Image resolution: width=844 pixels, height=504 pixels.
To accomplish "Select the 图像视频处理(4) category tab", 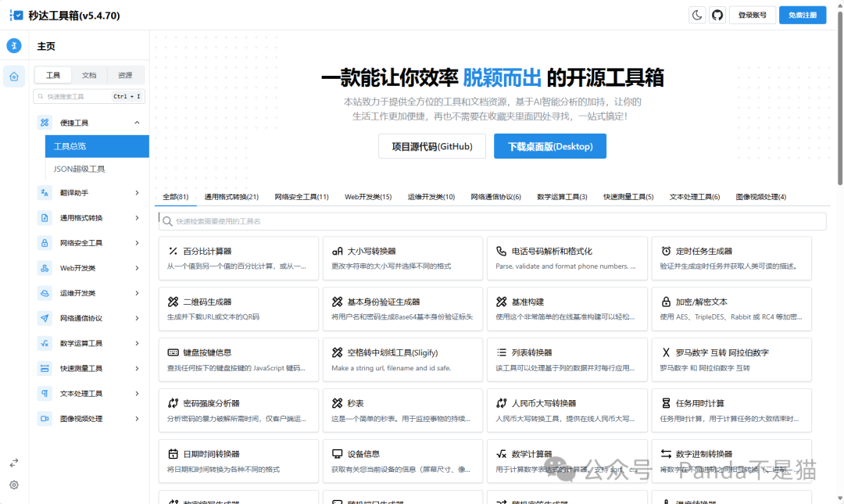I will (760, 197).
